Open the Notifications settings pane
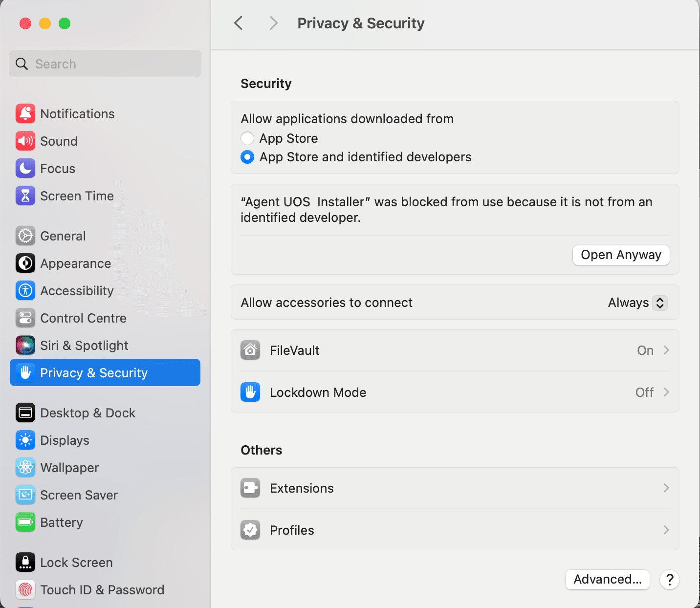Screen dimensions: 700x608 point(105,113)
